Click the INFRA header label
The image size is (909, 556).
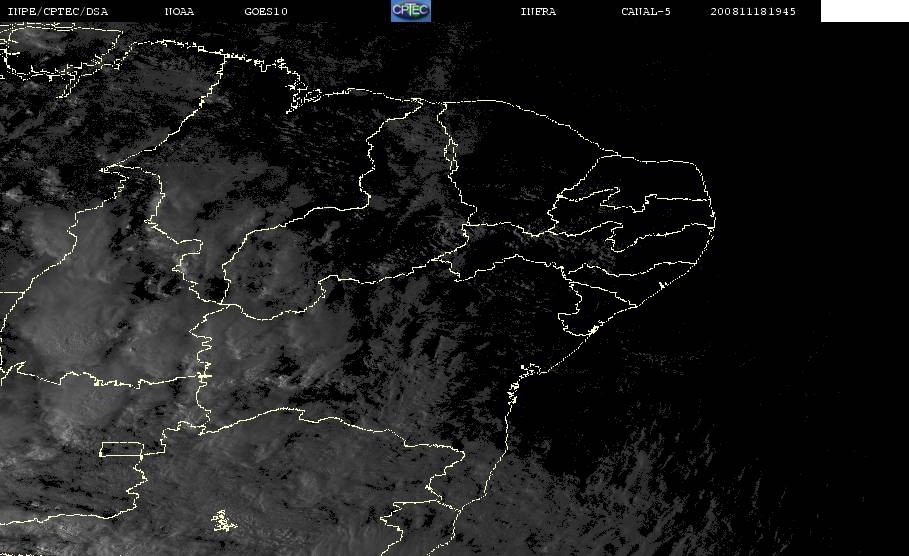(x=539, y=12)
